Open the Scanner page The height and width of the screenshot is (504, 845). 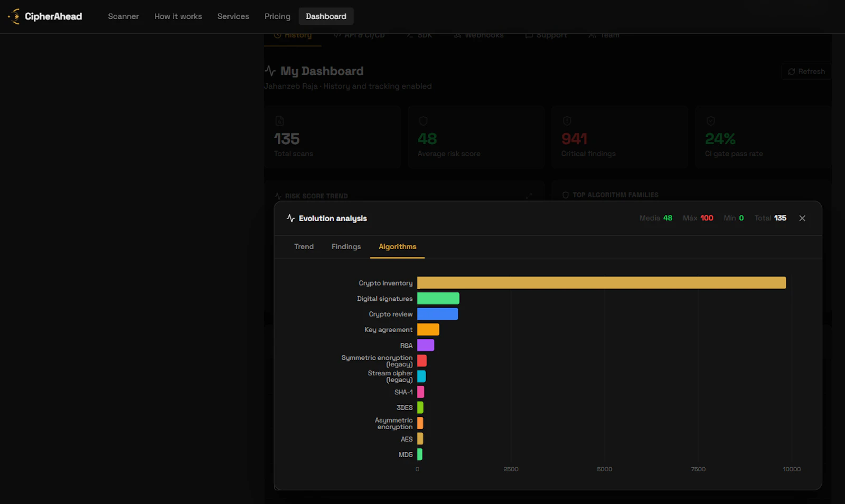[x=124, y=16]
